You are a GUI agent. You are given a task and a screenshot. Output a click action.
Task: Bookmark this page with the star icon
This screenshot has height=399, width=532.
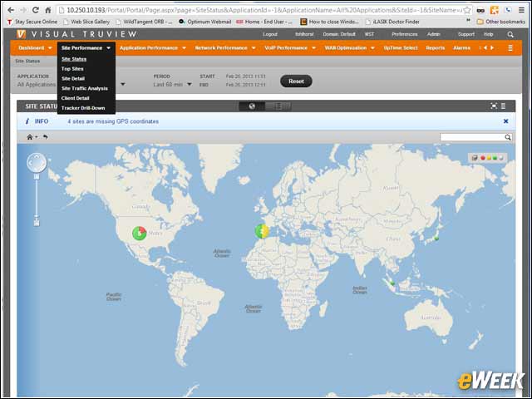pyautogui.click(x=467, y=10)
